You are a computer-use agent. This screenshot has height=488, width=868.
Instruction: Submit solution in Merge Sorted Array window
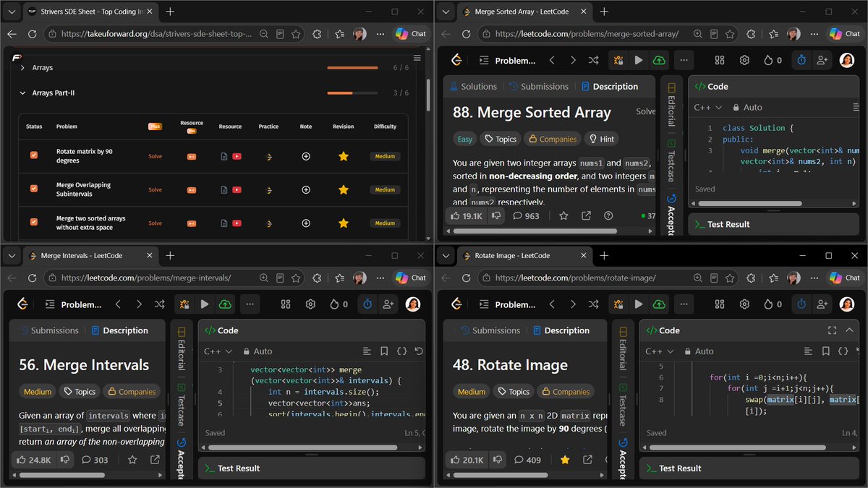[658, 61]
